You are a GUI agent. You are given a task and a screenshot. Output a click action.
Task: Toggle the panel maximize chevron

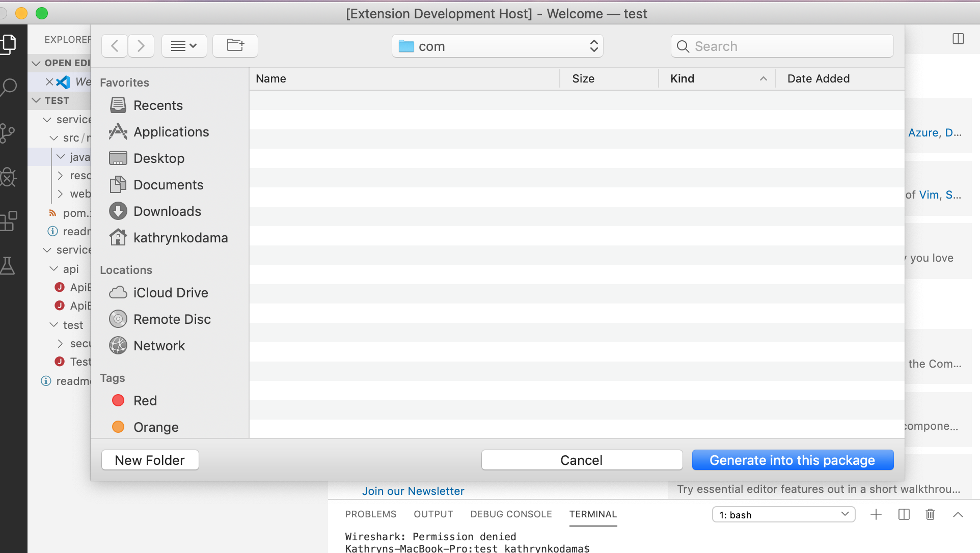click(958, 515)
